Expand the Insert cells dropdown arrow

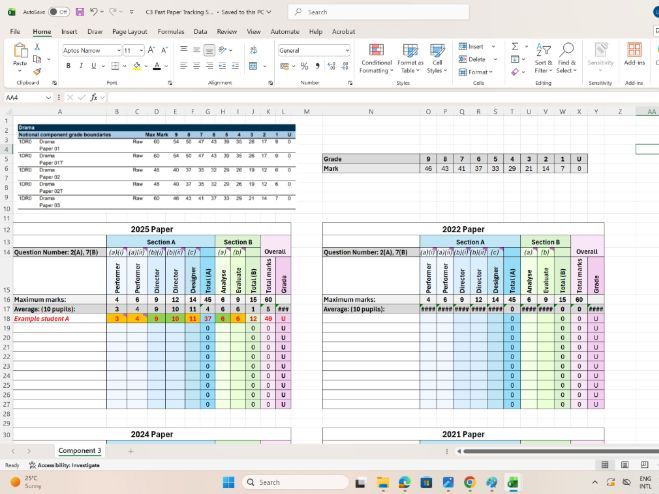coord(493,46)
